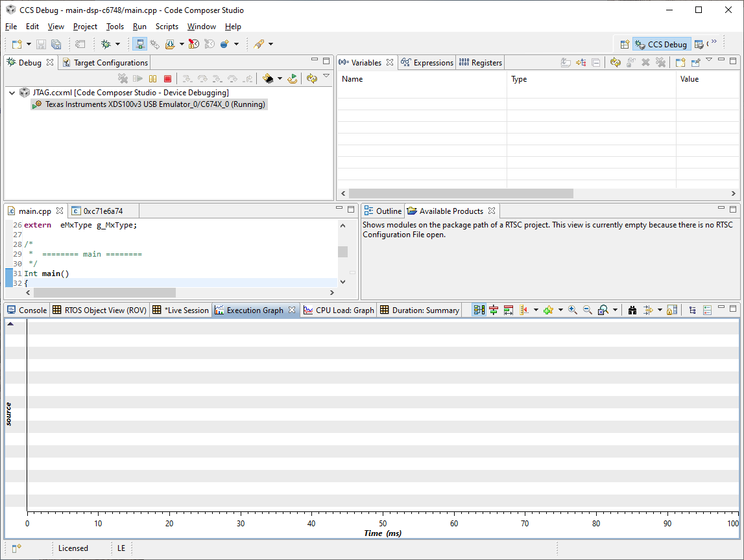Toggle Select Address member icon in Variables
Image resolution: width=744 pixels, height=560 pixels.
point(581,62)
